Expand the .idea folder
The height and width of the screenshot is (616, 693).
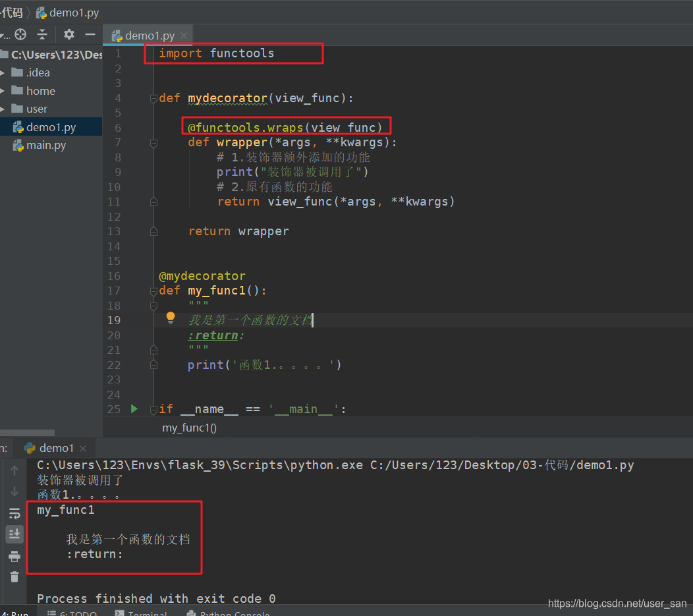point(2,72)
